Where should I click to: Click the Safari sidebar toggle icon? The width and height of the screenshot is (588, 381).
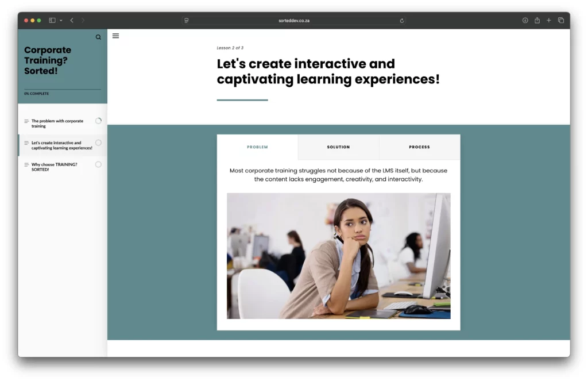pos(52,21)
